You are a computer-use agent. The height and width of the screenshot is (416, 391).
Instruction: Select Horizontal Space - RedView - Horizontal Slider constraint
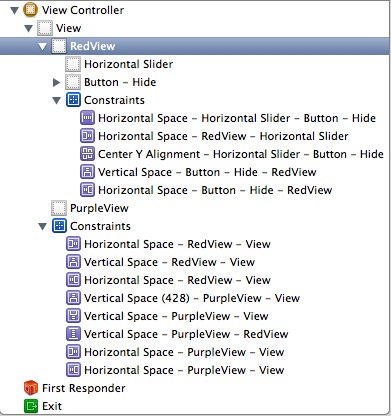coord(223,136)
